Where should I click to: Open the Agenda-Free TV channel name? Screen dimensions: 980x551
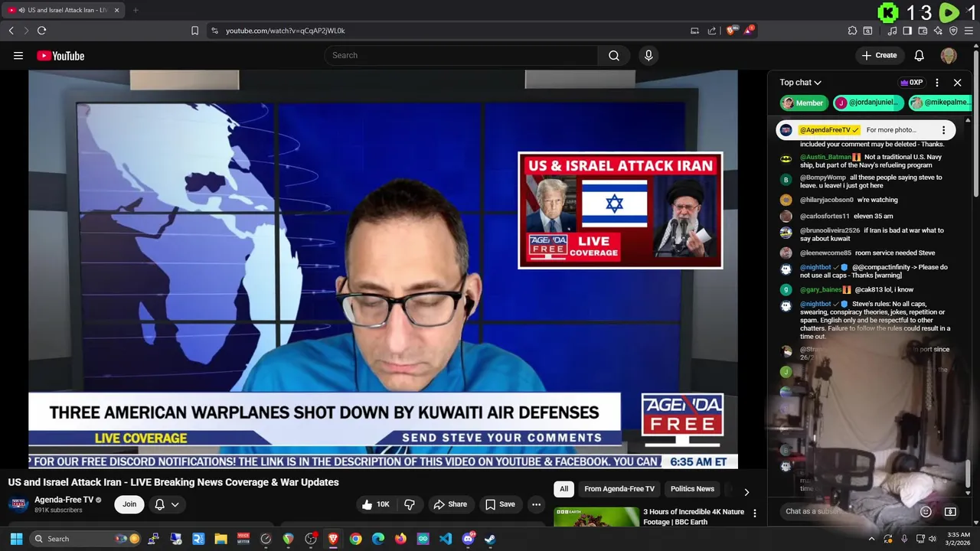click(64, 500)
